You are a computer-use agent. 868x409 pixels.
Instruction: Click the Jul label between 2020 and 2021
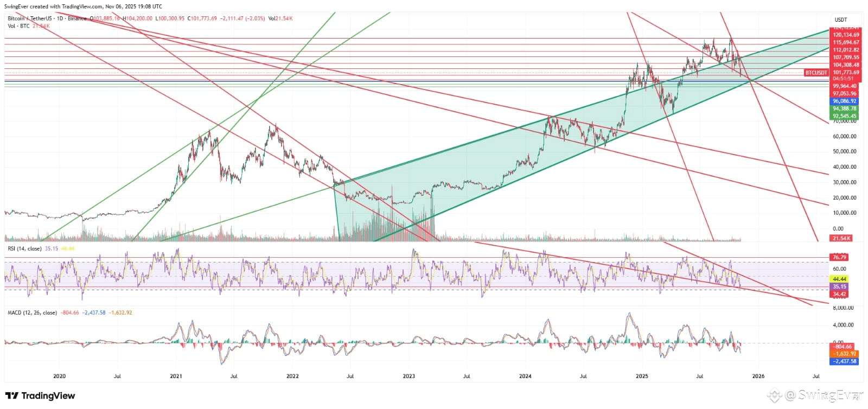pyautogui.click(x=117, y=376)
